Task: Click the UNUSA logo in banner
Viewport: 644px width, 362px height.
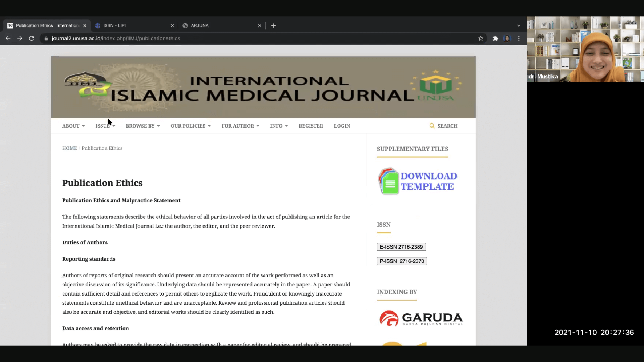Action: tap(436, 85)
